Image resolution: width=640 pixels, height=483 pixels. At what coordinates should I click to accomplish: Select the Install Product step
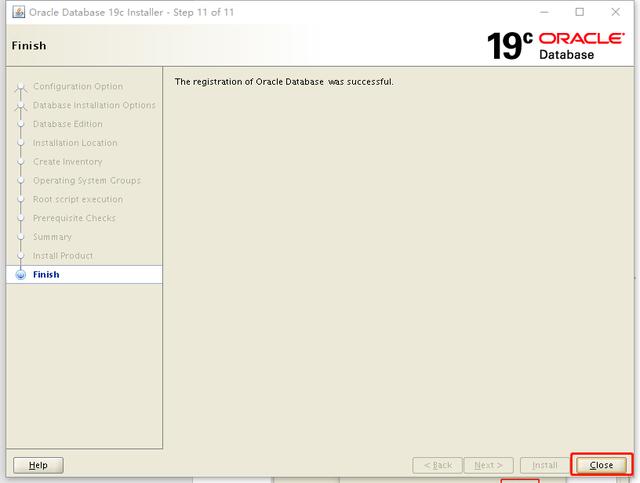(63, 256)
